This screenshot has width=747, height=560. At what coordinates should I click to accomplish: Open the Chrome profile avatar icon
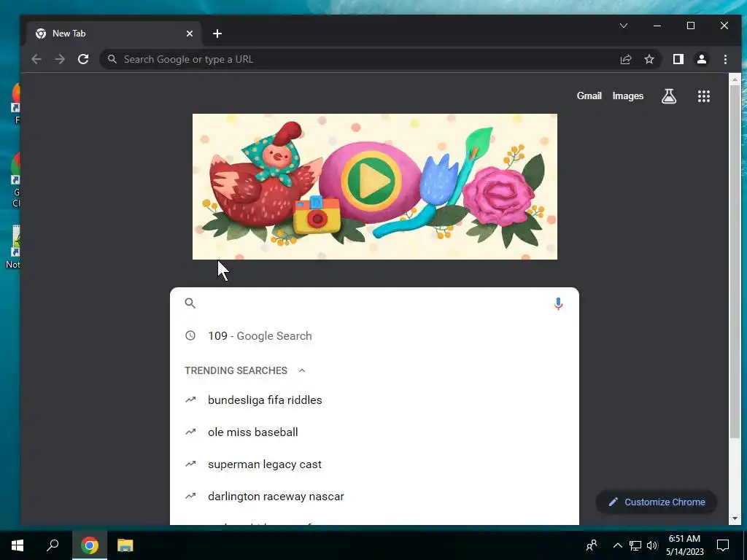click(701, 59)
